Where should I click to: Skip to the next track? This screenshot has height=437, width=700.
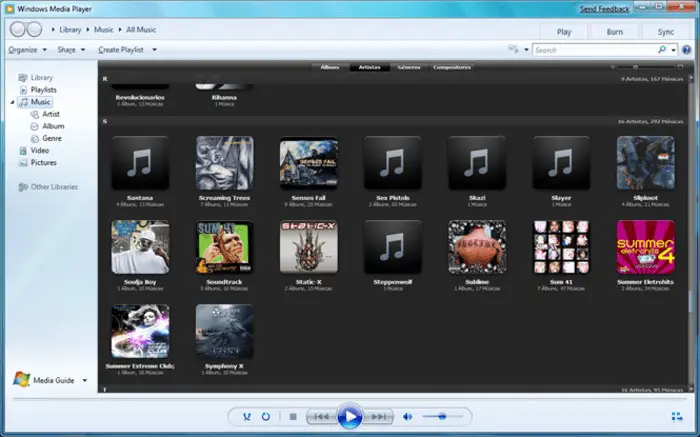(x=379, y=416)
